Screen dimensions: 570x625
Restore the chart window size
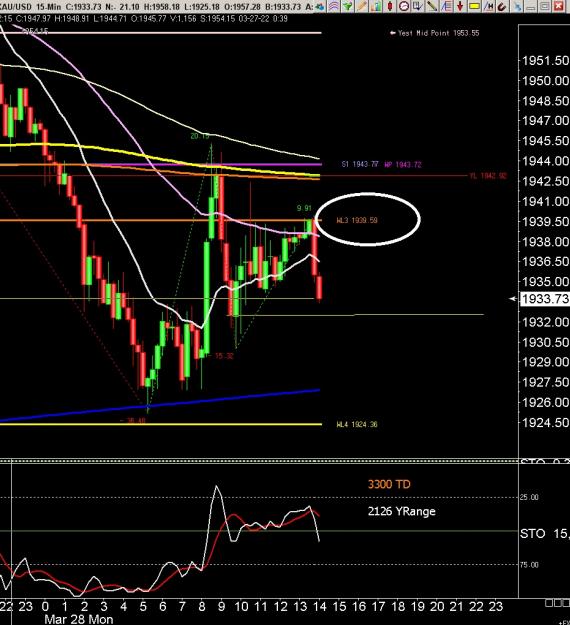[545, 6]
